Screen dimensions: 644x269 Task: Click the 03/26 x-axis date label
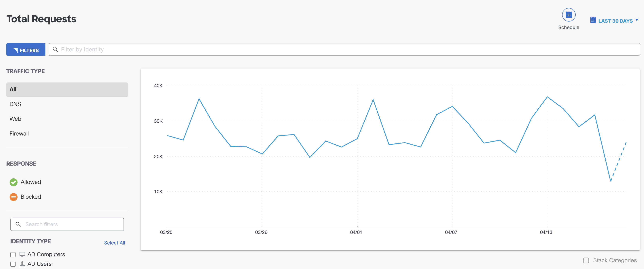[x=261, y=232]
